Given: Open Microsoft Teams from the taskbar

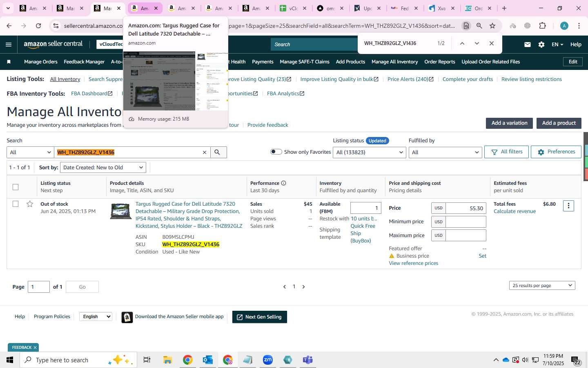Looking at the screenshot, I should pos(307,360).
